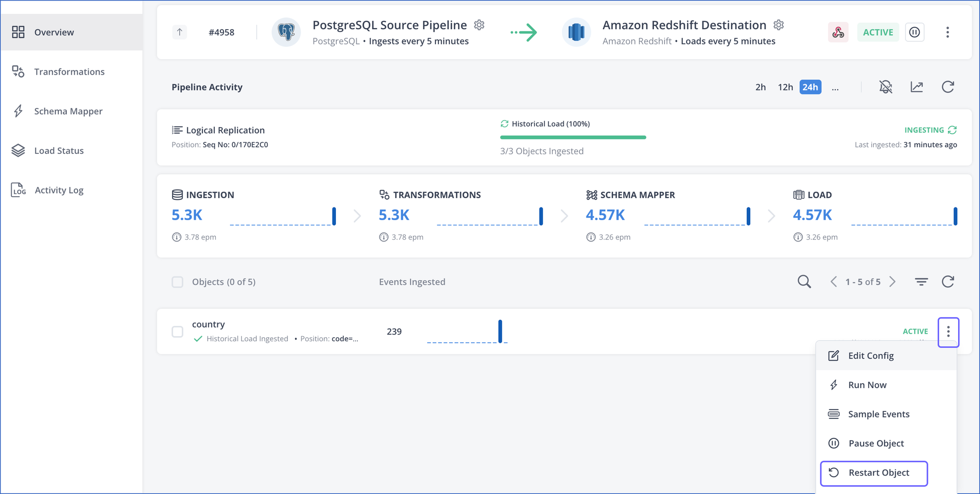This screenshot has width=980, height=494.
Task: Click the INGESTION 5.3K count
Action: coord(187,215)
